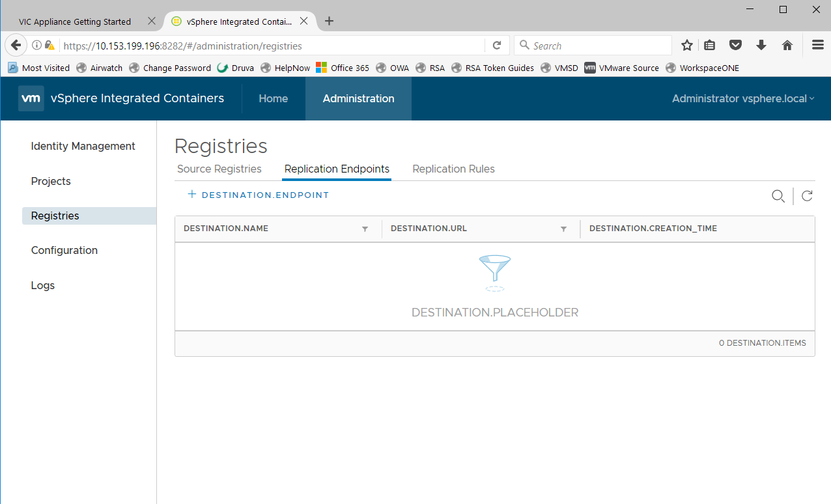This screenshot has width=831, height=504.
Task: Open the Most Visited bookmarks folder
Action: click(x=38, y=68)
